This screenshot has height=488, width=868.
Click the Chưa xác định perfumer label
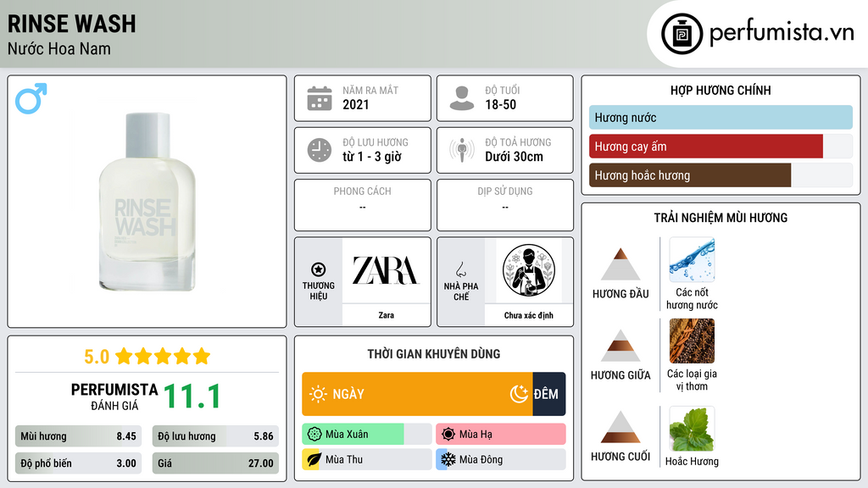click(529, 315)
